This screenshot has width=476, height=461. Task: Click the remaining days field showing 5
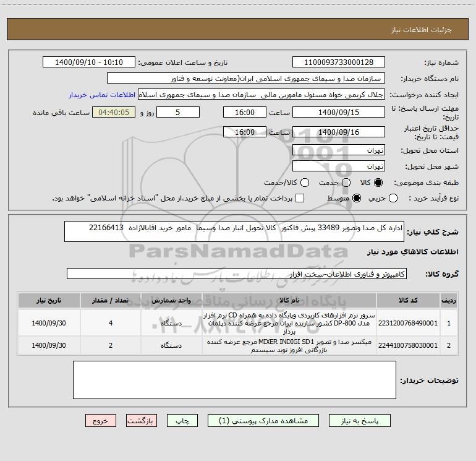(x=178, y=112)
